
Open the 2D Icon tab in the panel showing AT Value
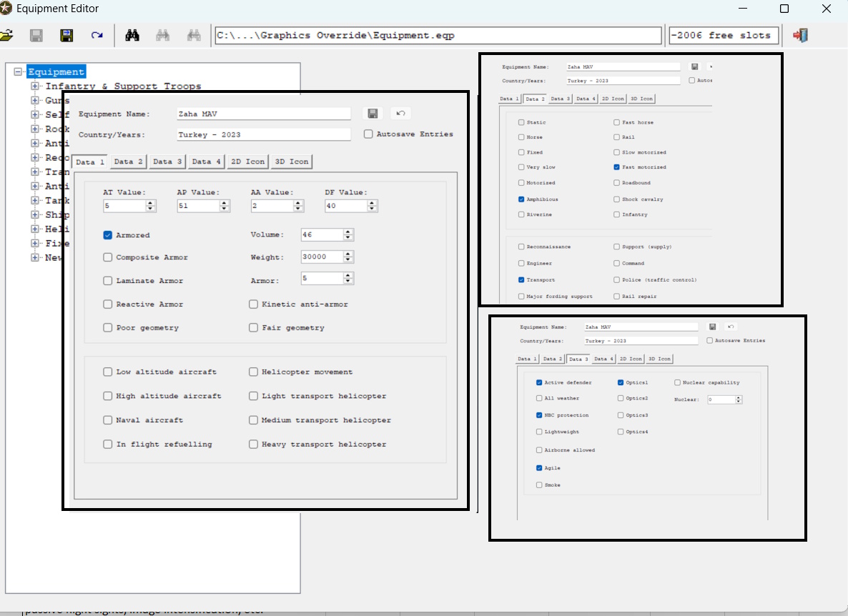tap(247, 162)
